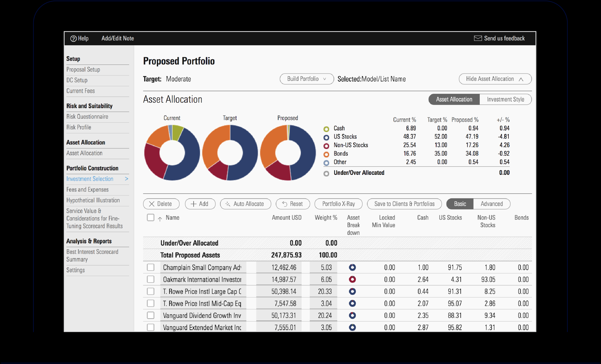Click the X icon on Delete

coord(151,204)
